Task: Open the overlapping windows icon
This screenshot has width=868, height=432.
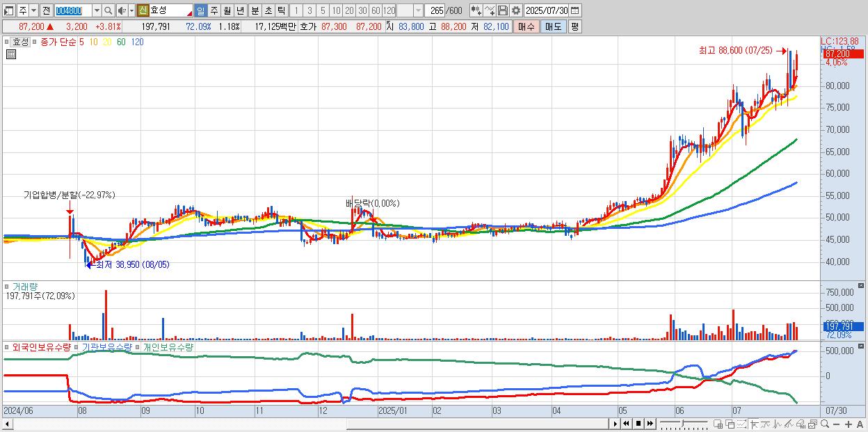Action: point(730,424)
